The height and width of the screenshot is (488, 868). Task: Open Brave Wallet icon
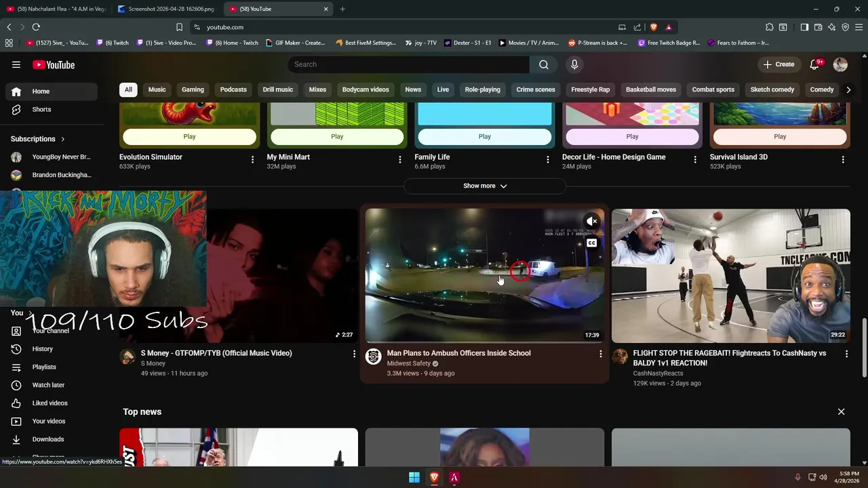pos(818,27)
